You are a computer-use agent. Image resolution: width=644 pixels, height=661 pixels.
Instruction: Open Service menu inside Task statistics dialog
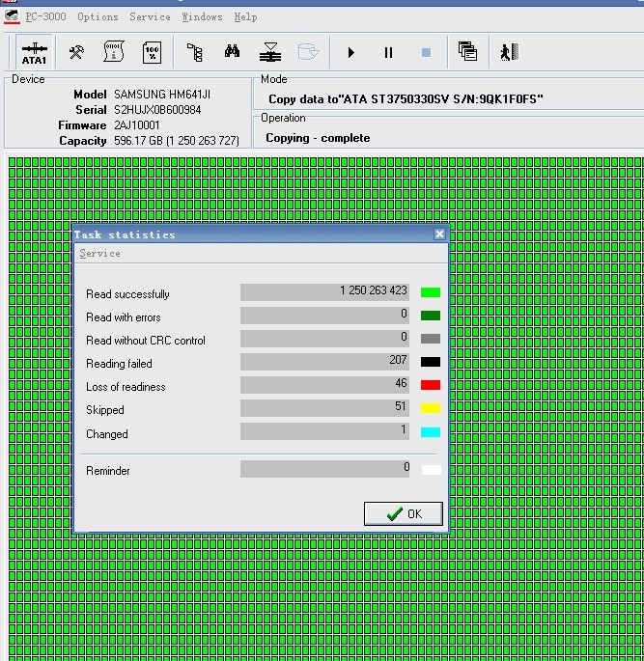click(100, 253)
